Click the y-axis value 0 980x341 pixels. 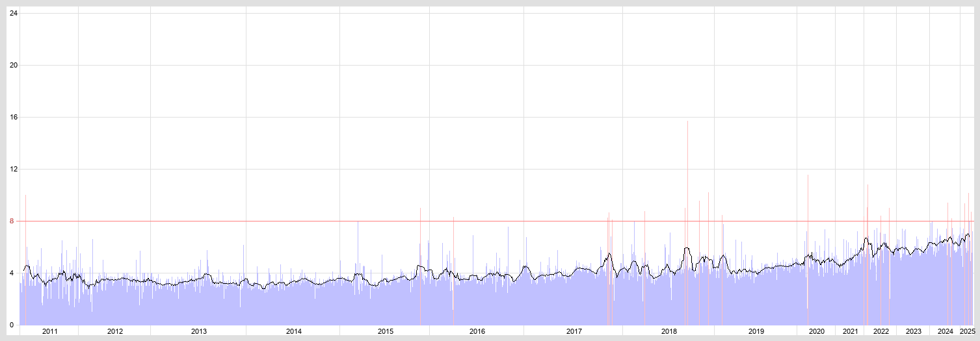pyautogui.click(x=12, y=325)
